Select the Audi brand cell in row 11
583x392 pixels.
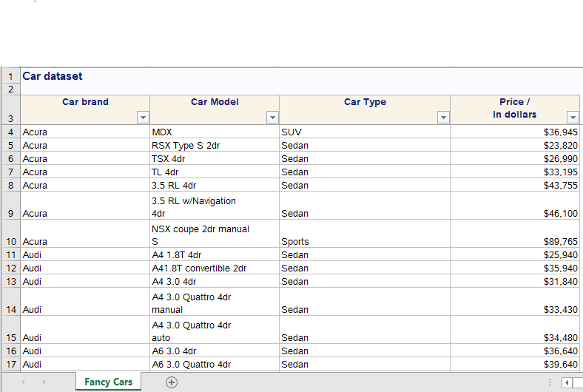(x=85, y=255)
